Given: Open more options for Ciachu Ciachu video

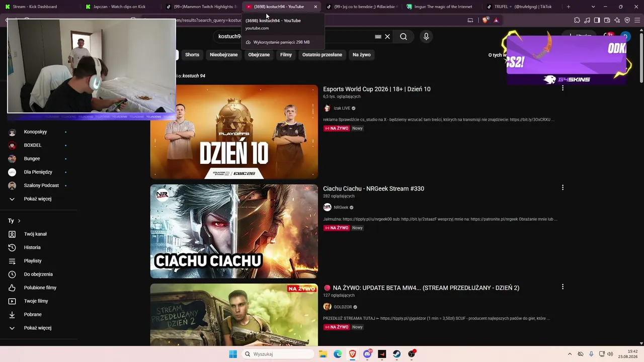Looking at the screenshot, I should click(562, 188).
